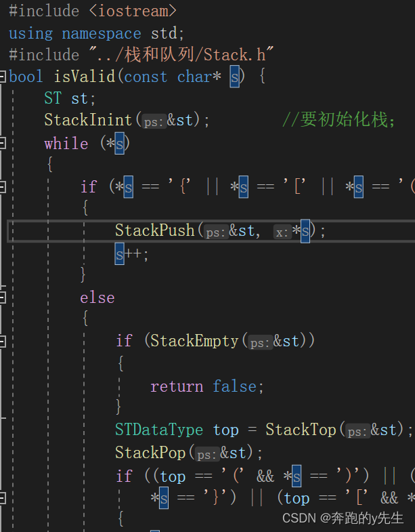The image size is (415, 532).
Task: Click the StackPush function call
Action: pyautogui.click(x=154, y=230)
